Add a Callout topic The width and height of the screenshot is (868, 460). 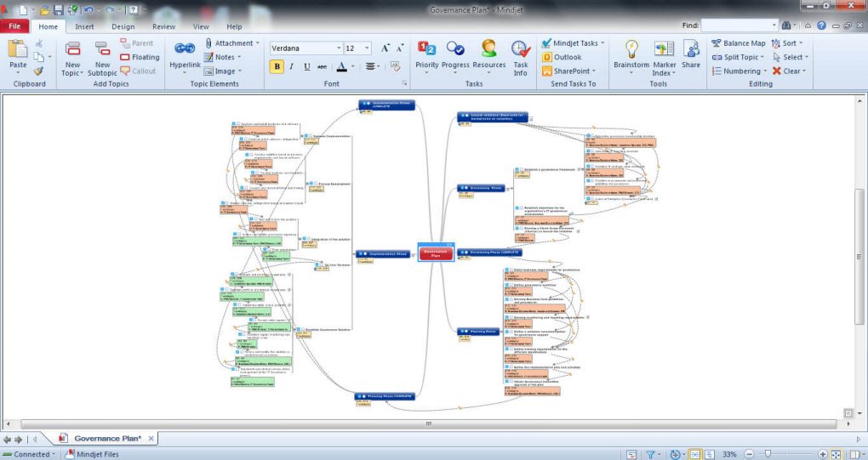(138, 71)
